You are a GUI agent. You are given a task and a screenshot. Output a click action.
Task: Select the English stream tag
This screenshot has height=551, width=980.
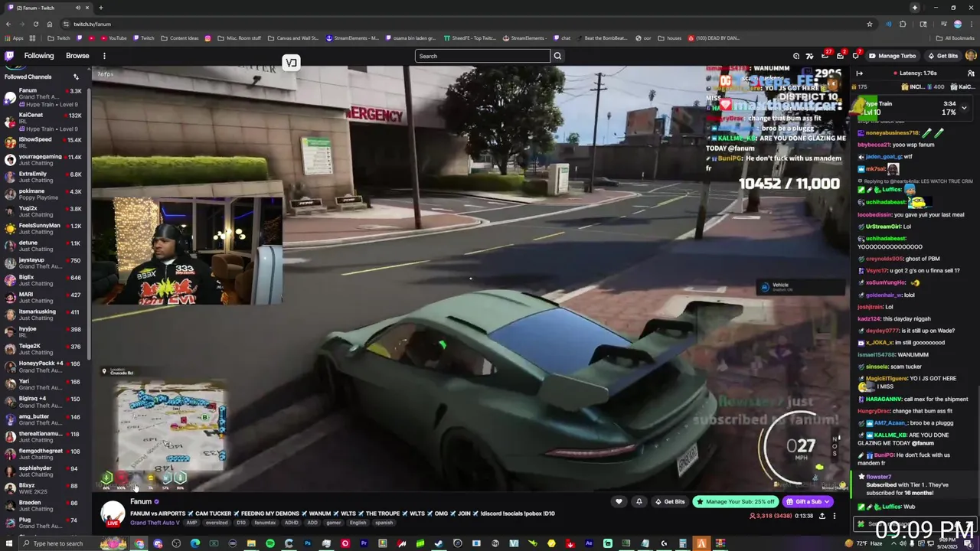(358, 523)
